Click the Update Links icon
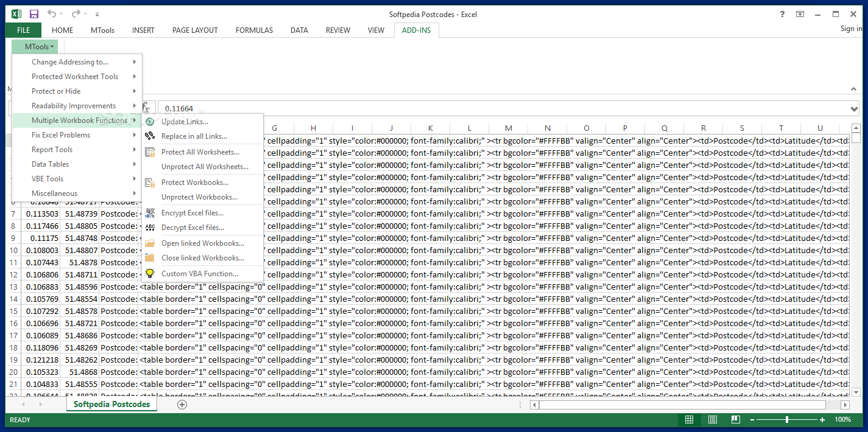Viewport: 868px width, 432px height. (150, 122)
